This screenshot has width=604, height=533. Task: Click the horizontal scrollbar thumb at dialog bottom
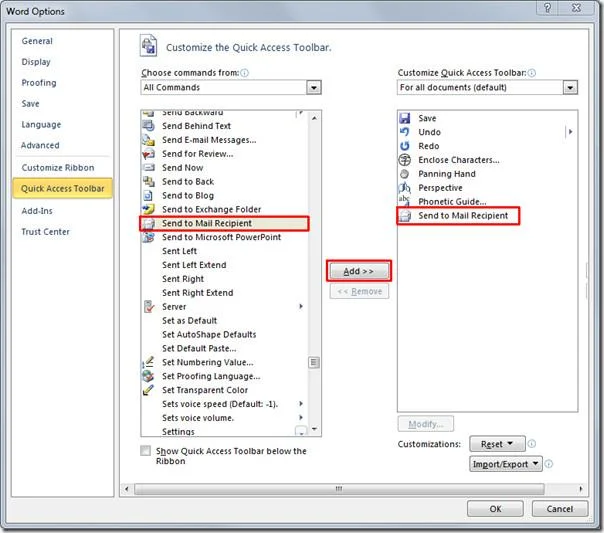pos(339,489)
